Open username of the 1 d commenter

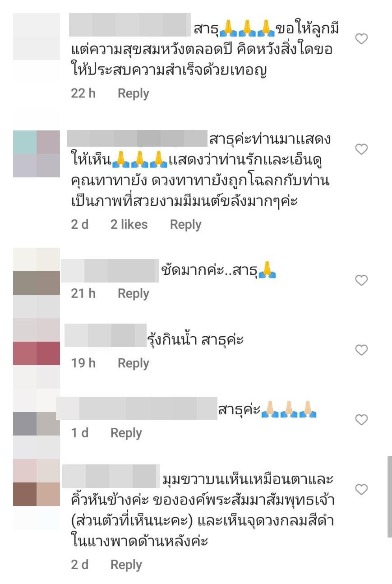coord(137,408)
